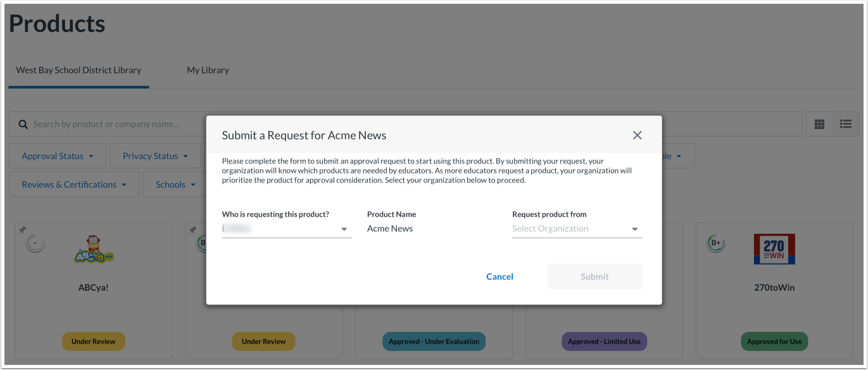
Task: Click the 270toWin product logo
Action: coord(774,249)
